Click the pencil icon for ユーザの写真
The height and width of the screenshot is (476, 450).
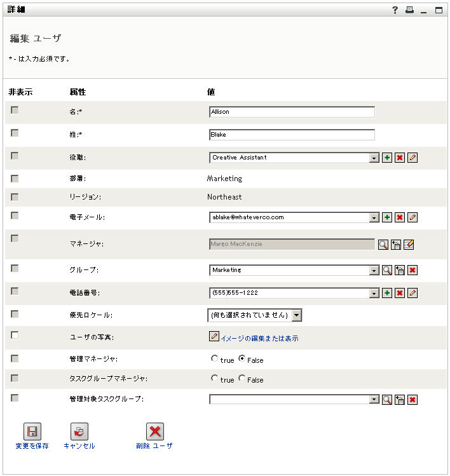point(214,336)
